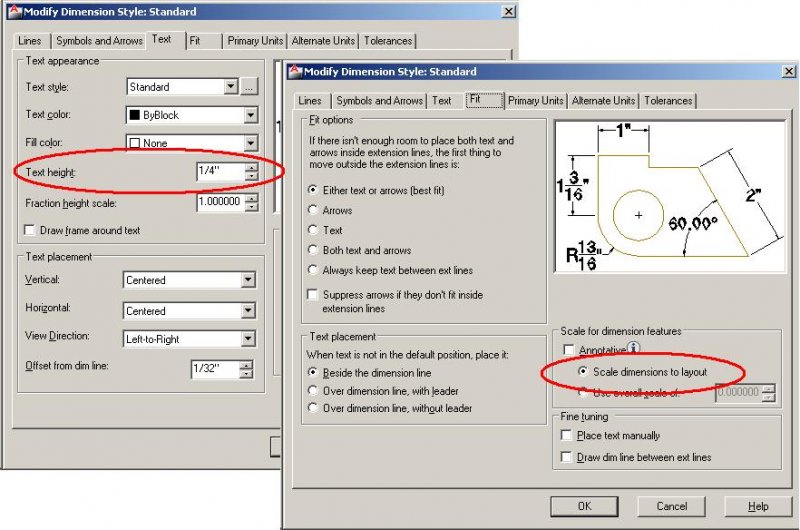This screenshot has height=530, width=800.
Task: Open Fit tab in back dialog
Action: pyautogui.click(x=195, y=41)
